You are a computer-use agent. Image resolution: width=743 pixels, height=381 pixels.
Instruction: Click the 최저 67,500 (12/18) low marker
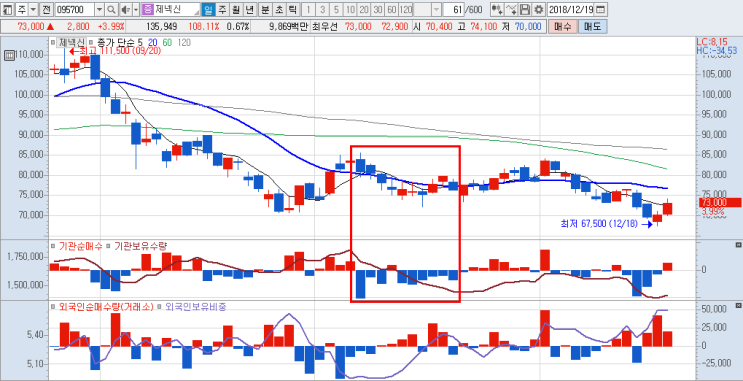pyautogui.click(x=606, y=224)
